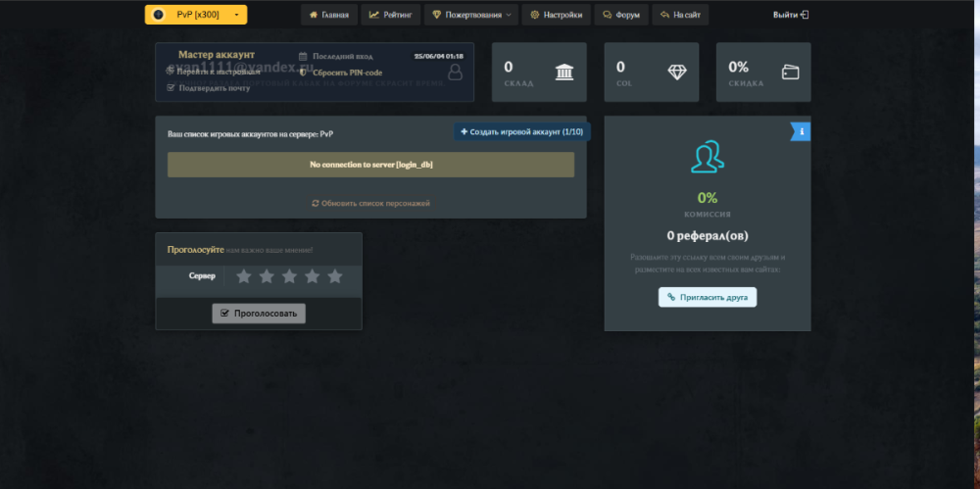Click the bank icon in the Склад tile
Viewport: 980px width, 489px height.
564,73
